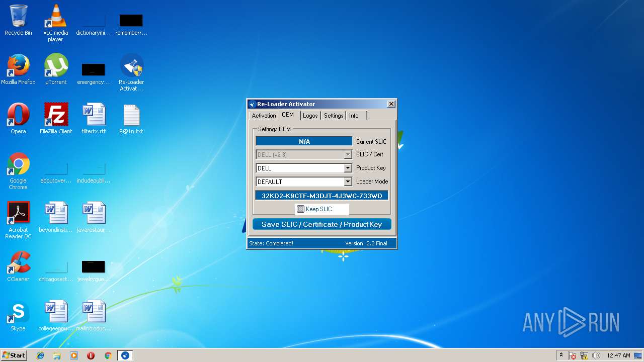644x362 pixels.
Task: Open FileZilla Client shortcut
Action: [x=56, y=119]
